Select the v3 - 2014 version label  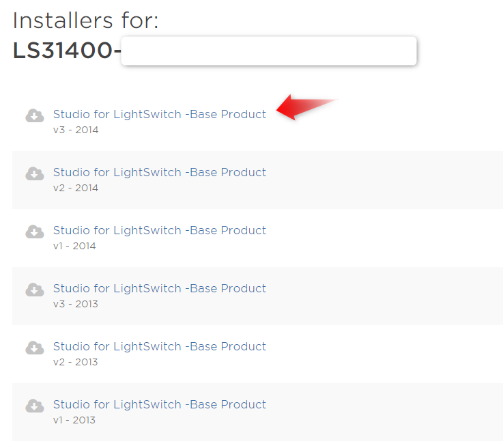[76, 130]
